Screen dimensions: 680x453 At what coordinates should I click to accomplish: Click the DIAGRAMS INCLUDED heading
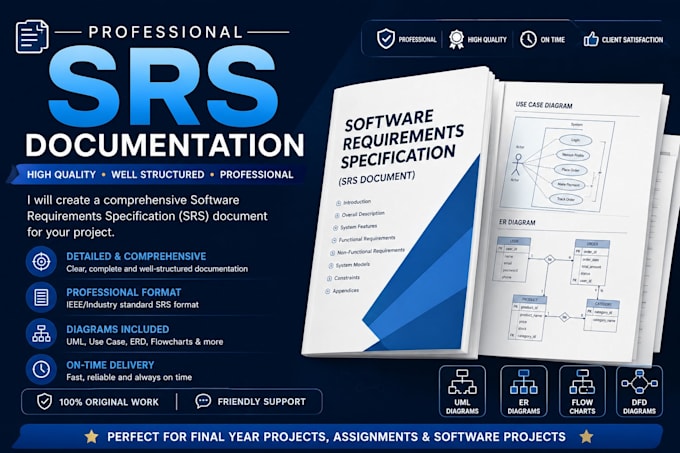click(x=118, y=329)
